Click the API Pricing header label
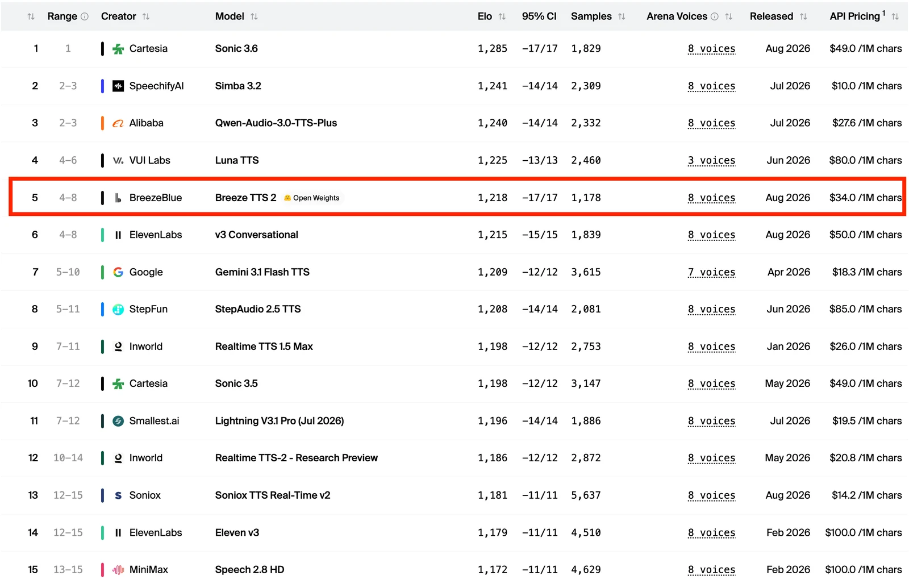The width and height of the screenshot is (909, 588). [x=855, y=16]
